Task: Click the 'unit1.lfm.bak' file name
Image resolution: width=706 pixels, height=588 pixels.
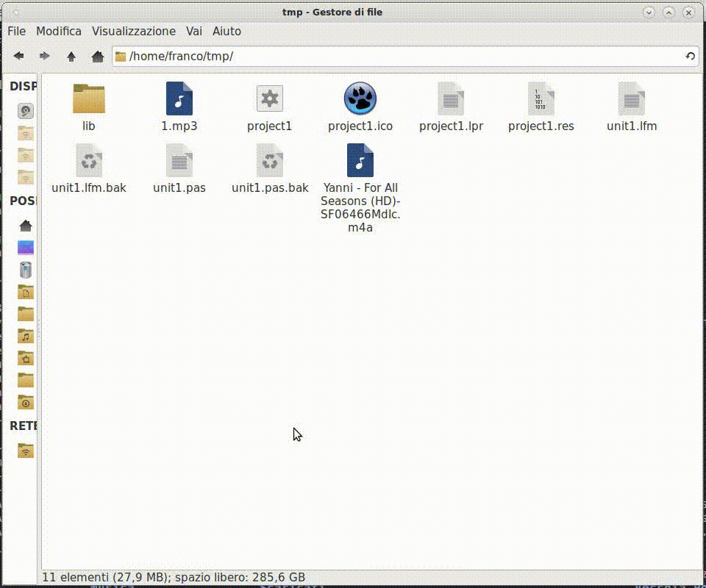Action: click(89, 187)
